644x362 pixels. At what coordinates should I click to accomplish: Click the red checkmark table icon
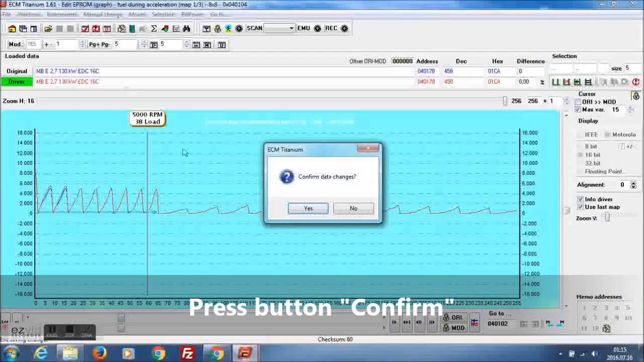point(85,29)
